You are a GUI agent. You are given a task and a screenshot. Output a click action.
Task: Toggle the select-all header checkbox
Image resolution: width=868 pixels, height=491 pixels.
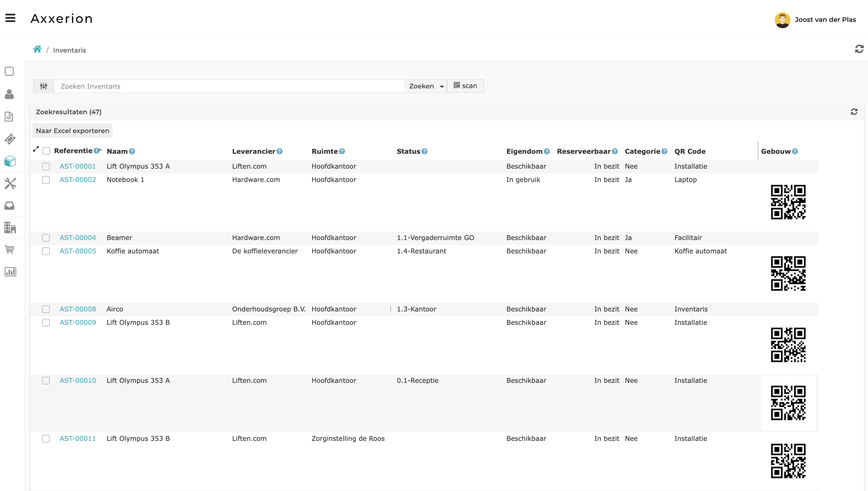point(46,151)
